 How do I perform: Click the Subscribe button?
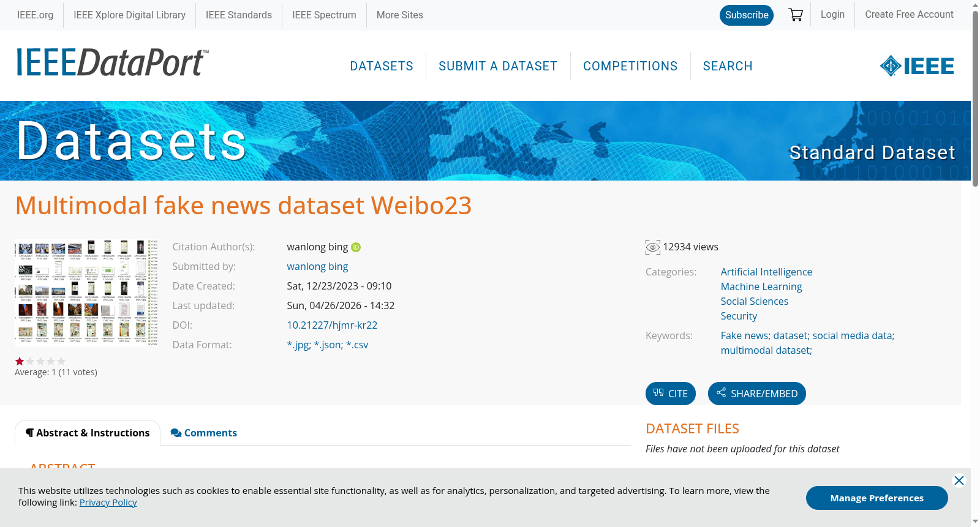(x=747, y=15)
